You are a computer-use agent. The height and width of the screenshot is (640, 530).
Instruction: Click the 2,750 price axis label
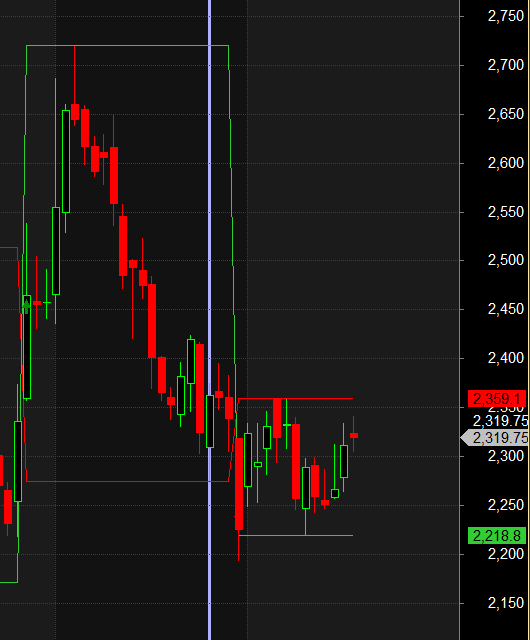point(506,16)
